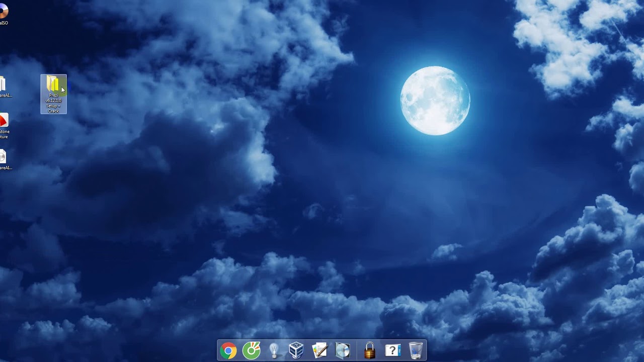
Task: Open the Recycle Bin in the dock
Action: click(x=416, y=350)
